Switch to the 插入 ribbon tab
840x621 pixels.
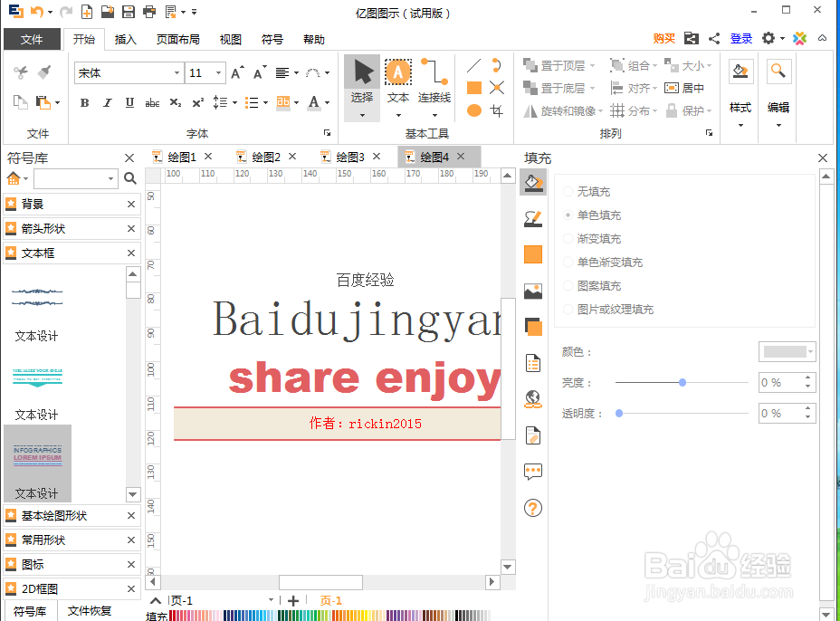pyautogui.click(x=125, y=39)
